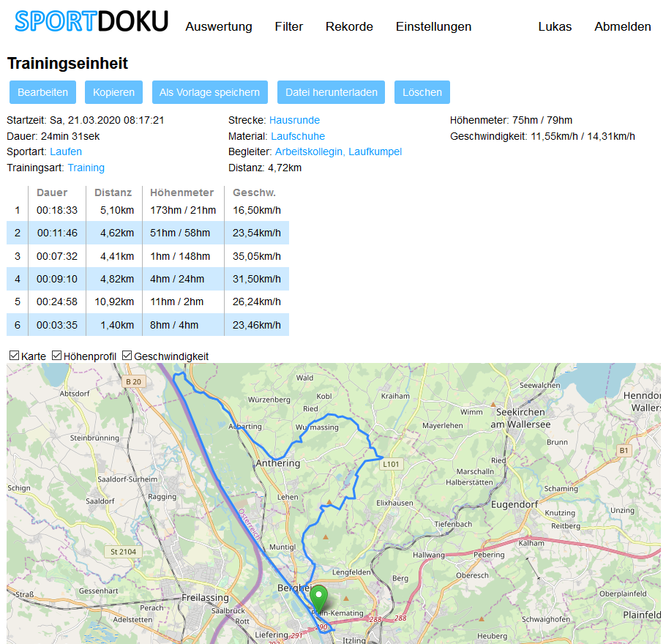
Task: Uncheck the Höhenprofil checkbox
Action: point(57,356)
